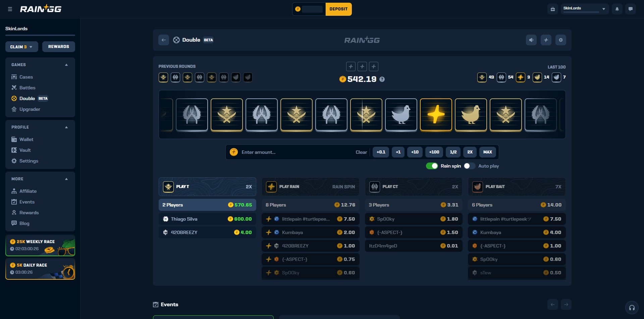Open 25K Weekly Race banner
644x319 pixels.
[40, 245]
